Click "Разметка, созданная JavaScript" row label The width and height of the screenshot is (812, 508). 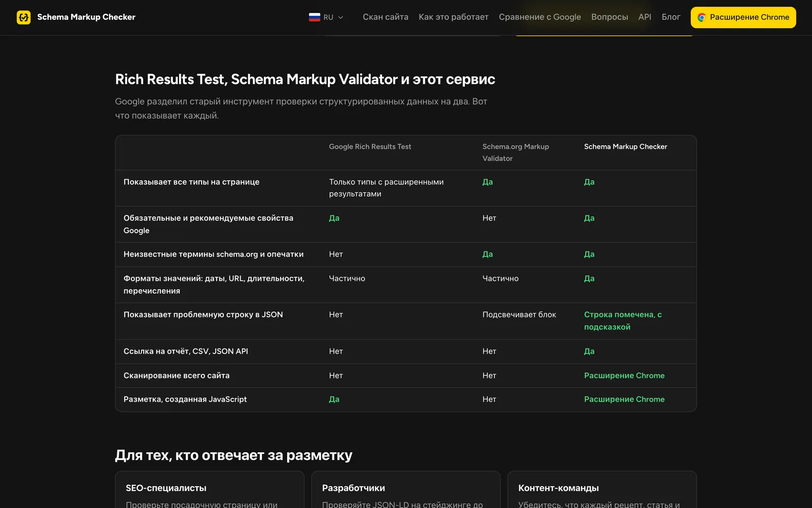pos(185,399)
